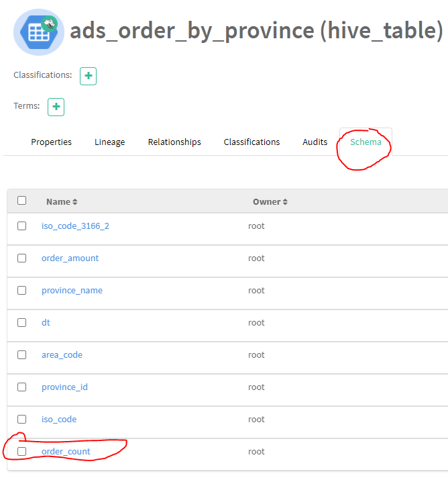Click root owner in iso_code_3166_2 row
448x484 pixels.
(256, 226)
